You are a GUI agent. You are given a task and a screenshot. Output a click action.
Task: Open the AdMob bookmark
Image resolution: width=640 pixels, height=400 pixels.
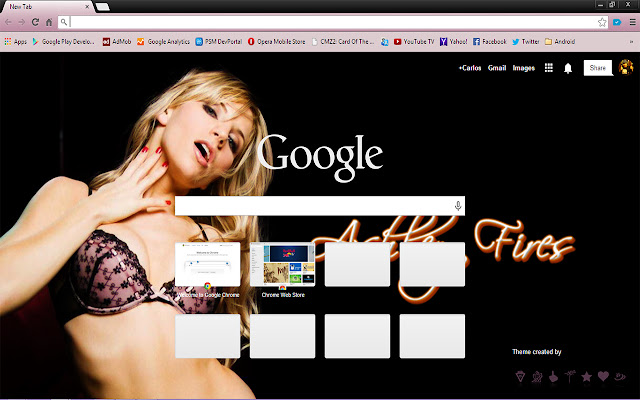pos(117,41)
